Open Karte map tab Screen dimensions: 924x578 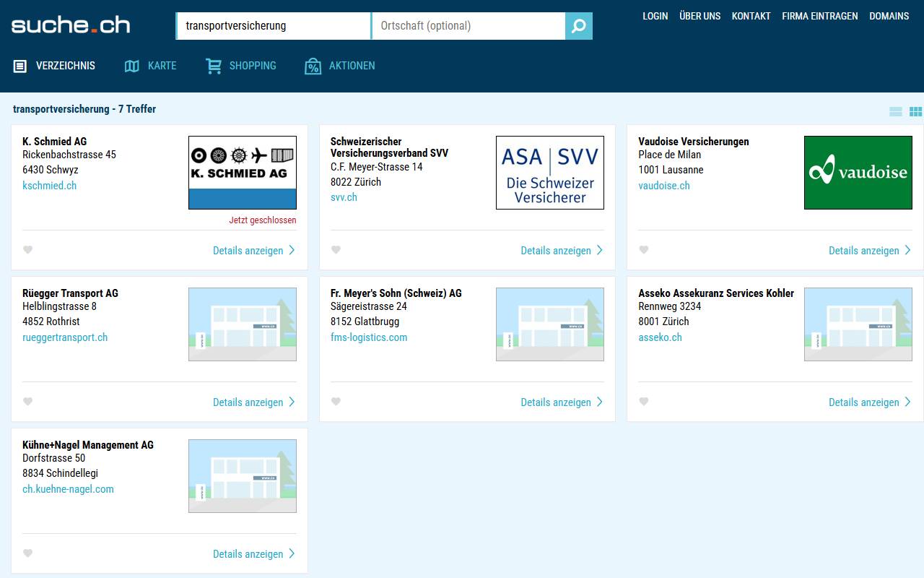point(150,66)
